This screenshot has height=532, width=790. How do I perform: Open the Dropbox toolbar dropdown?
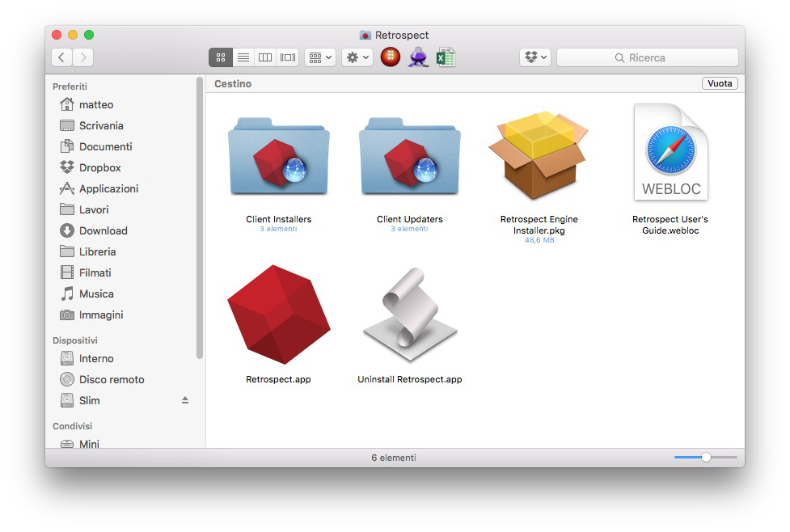click(535, 57)
